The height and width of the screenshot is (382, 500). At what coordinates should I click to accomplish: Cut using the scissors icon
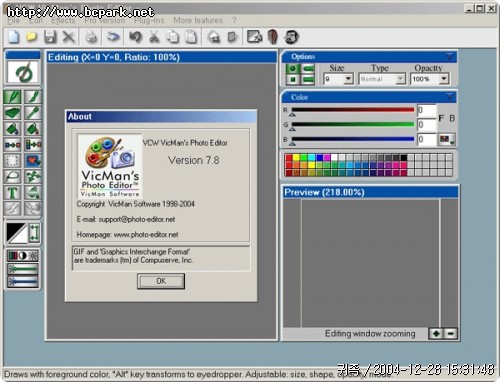pos(154,36)
